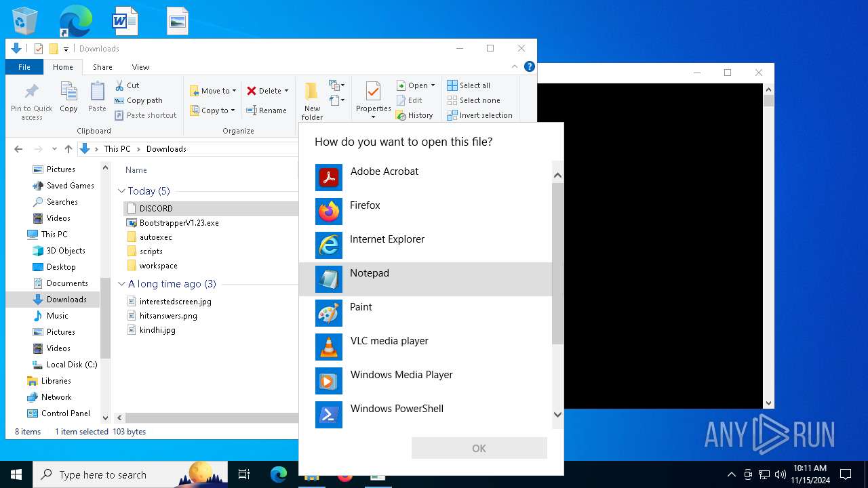
Task: Go up one folder level
Action: [68, 149]
